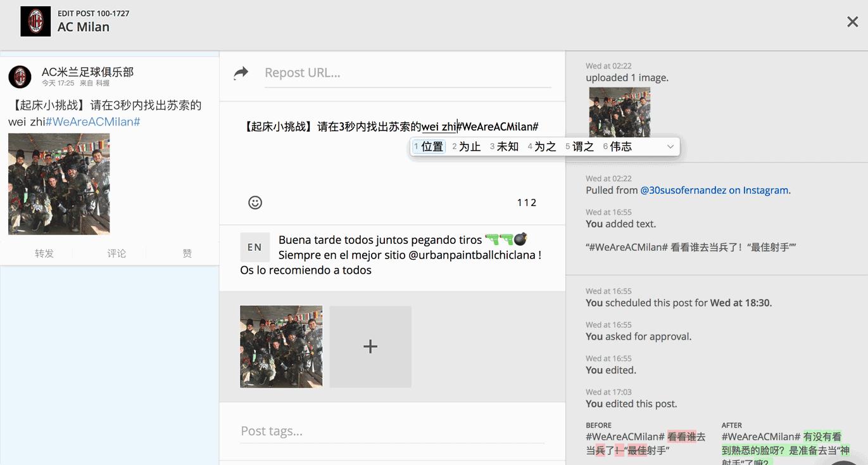Expand the IME candidate list arrow

[670, 147]
